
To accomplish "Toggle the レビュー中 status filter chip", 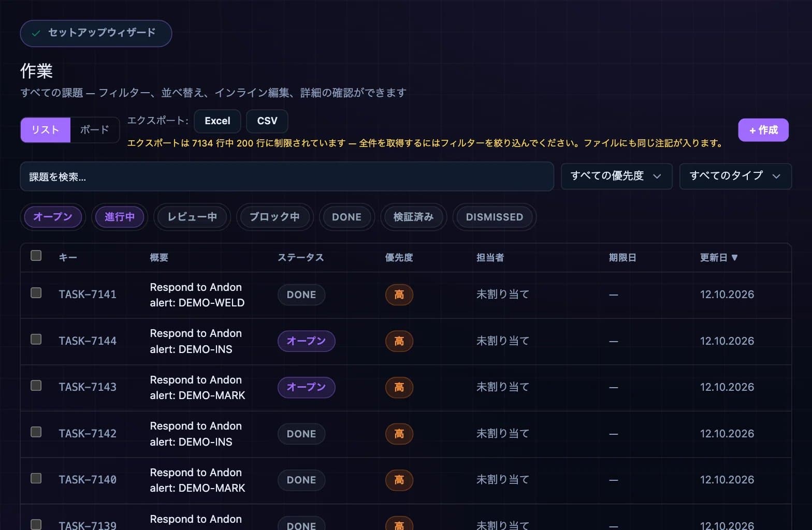I will 192,217.
